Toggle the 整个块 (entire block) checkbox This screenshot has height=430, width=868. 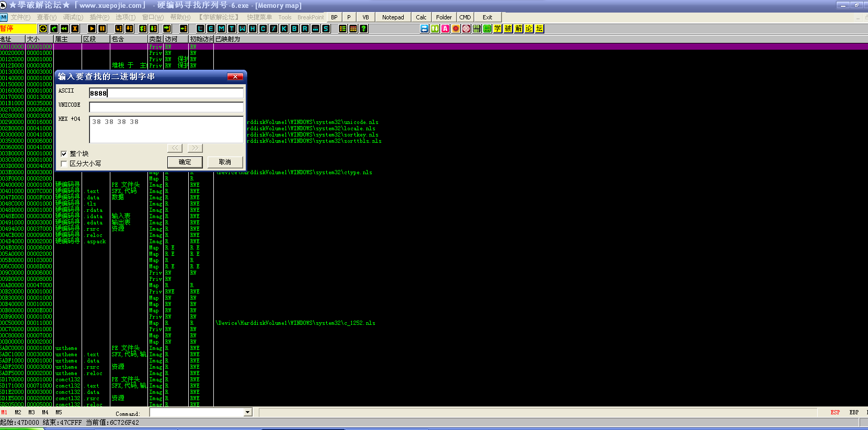64,154
